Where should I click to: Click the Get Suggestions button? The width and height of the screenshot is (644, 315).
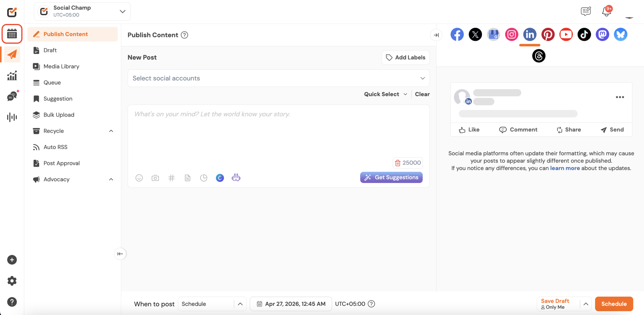(x=391, y=177)
